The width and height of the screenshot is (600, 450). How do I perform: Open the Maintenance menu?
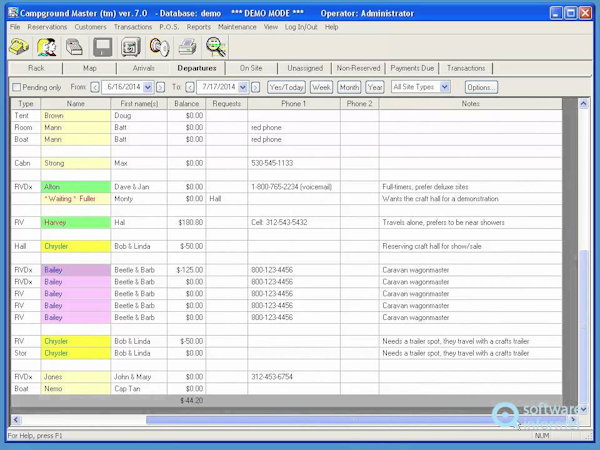click(237, 27)
